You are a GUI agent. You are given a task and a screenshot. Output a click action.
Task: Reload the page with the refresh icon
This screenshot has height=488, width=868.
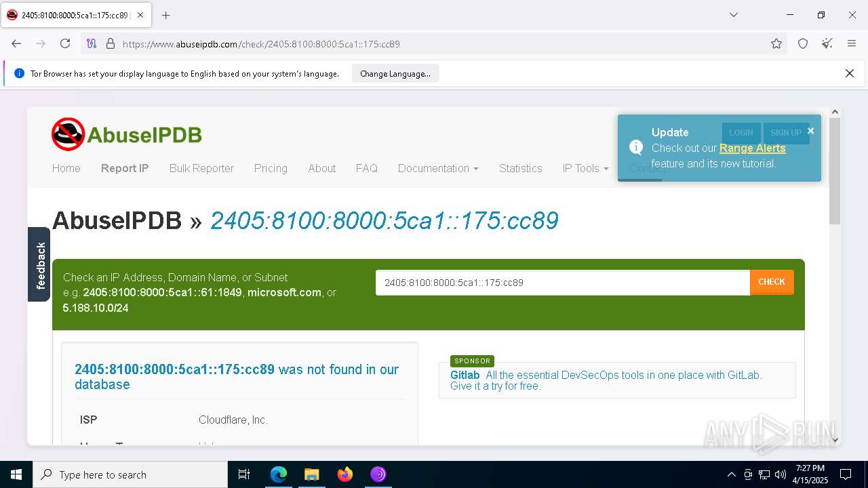pyautogui.click(x=65, y=43)
